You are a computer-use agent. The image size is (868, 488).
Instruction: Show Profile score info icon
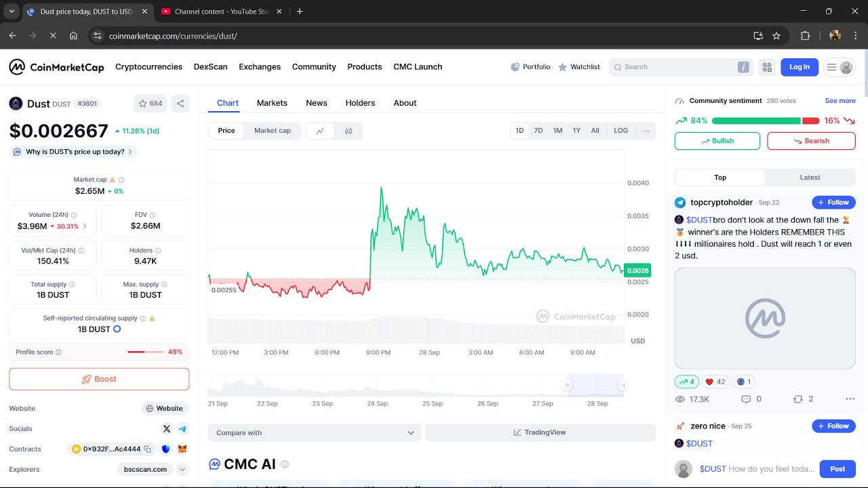[x=58, y=352]
